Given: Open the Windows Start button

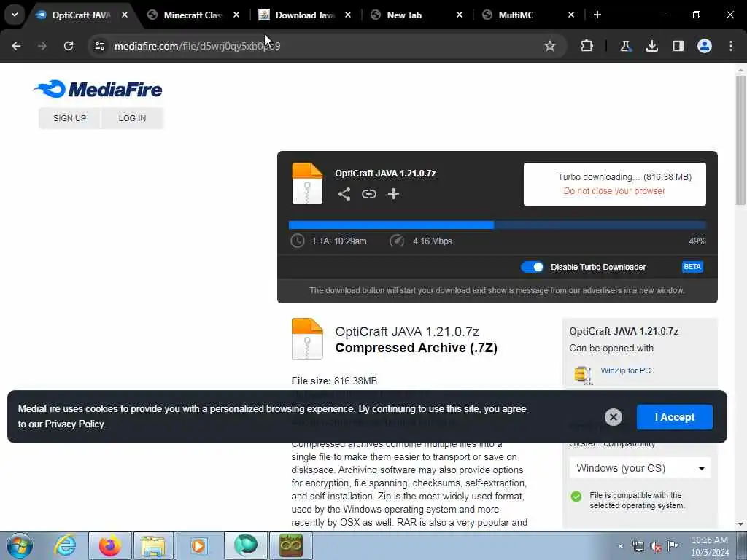Looking at the screenshot, I should 20,545.
